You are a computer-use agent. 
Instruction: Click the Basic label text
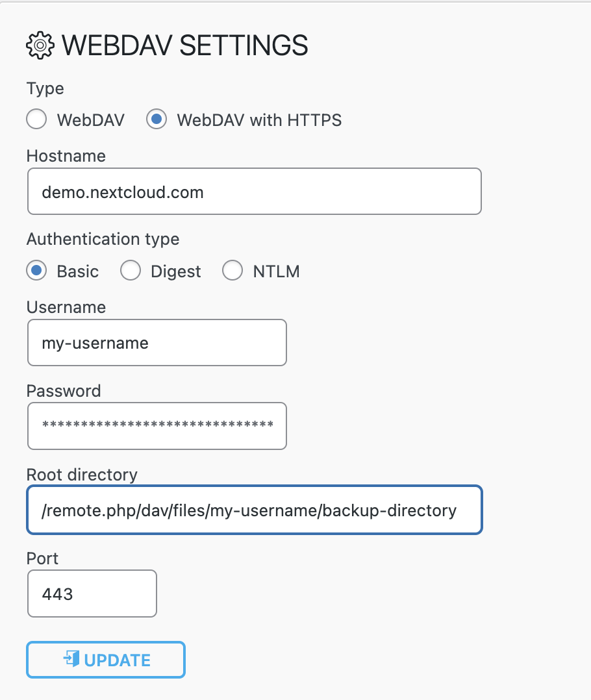(x=78, y=271)
